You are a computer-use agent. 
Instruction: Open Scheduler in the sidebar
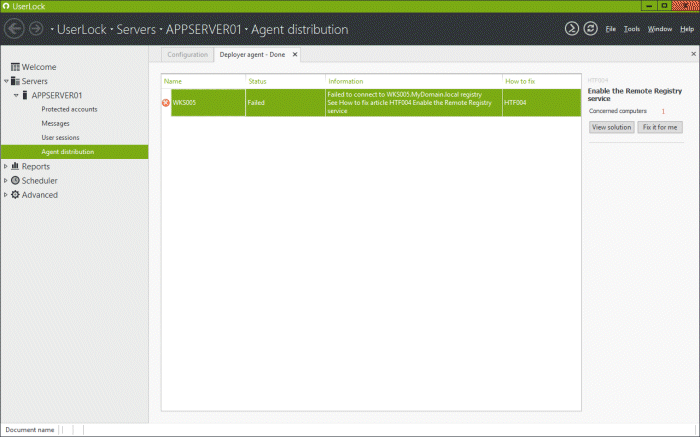click(39, 181)
